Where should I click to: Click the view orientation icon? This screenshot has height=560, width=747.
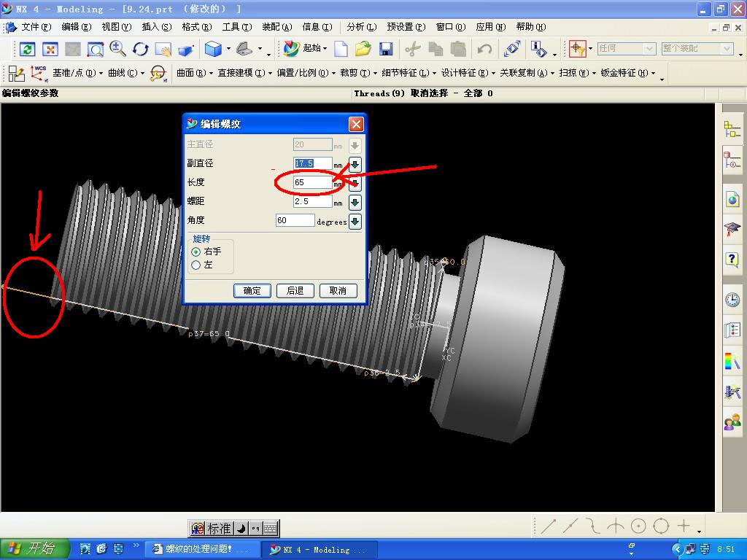point(245,49)
